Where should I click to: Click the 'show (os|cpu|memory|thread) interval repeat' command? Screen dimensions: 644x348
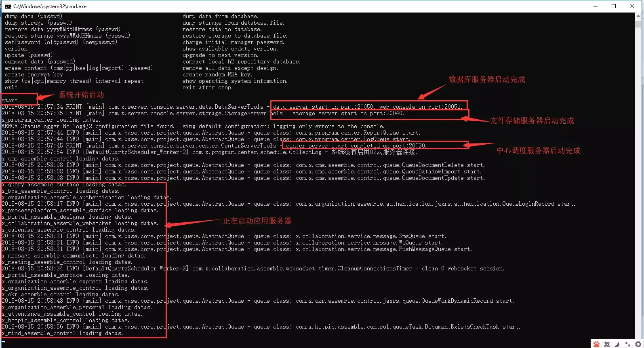(74, 81)
